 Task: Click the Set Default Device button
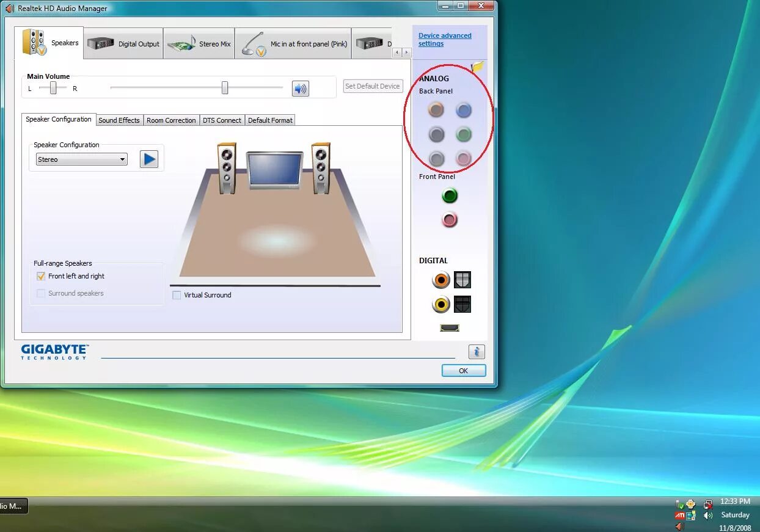(373, 86)
